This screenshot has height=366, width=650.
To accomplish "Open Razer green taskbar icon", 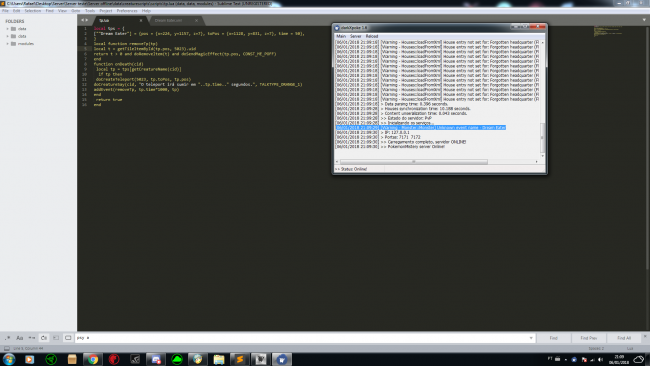I will (51, 359).
